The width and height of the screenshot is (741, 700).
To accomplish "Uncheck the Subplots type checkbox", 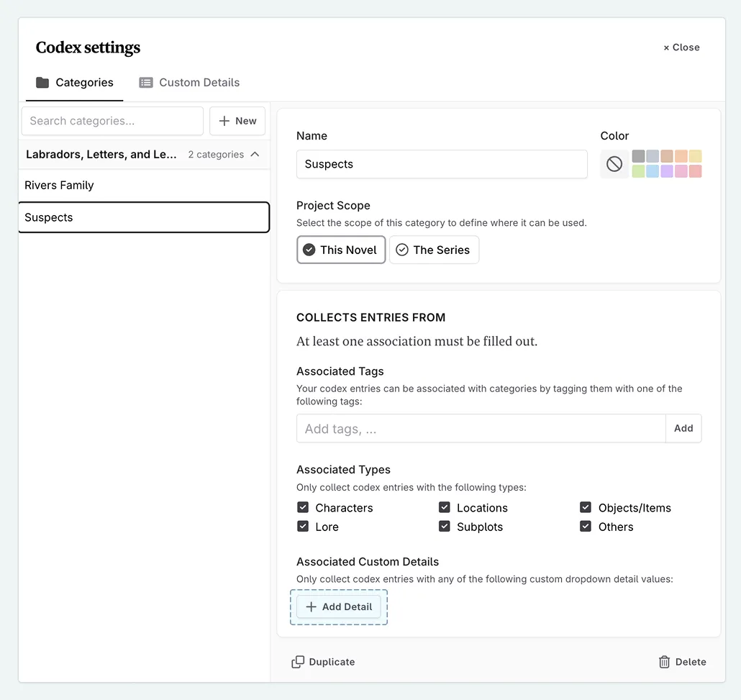I will 445,527.
